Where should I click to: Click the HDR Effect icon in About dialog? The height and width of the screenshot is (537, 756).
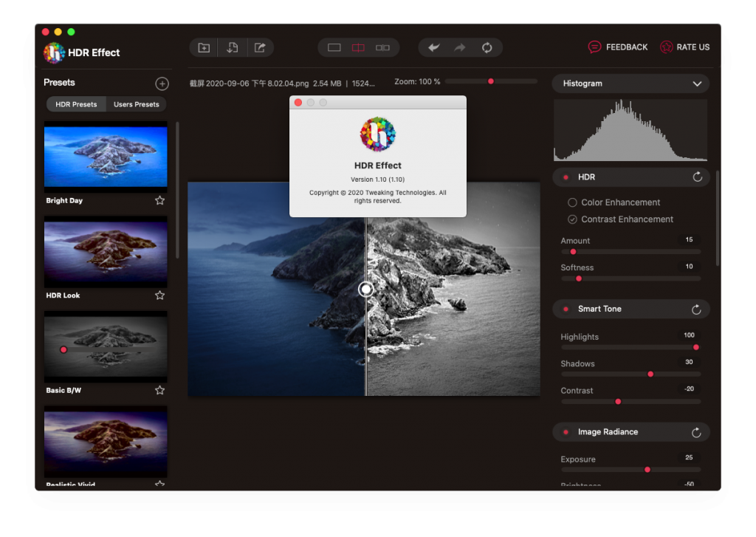pos(377,134)
